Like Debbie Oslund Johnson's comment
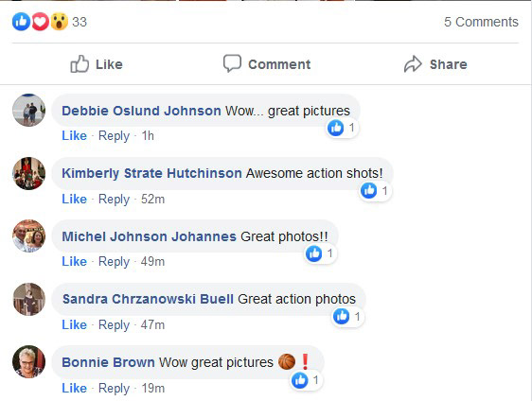This screenshot has width=532, height=401. pos(74,135)
